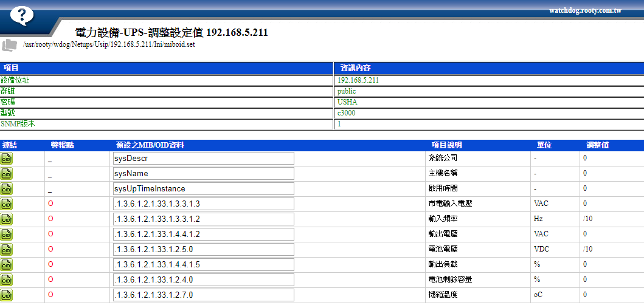Click OID icon in 輸入頻率 row
644x305 pixels.
tap(7, 219)
